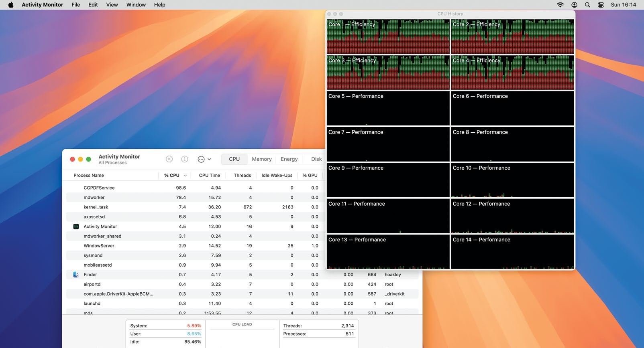
Task: Sort by the % GPU column
Action: 310,176
